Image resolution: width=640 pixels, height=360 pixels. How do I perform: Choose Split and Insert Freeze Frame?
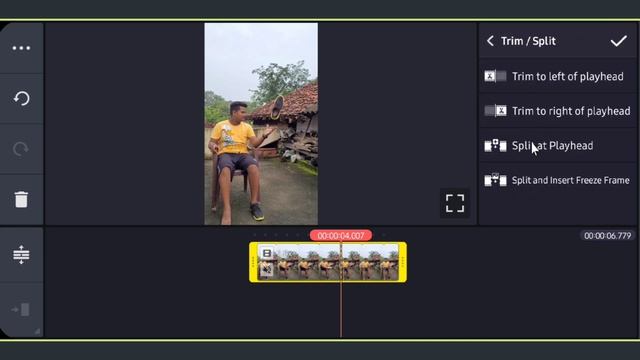tap(558, 180)
